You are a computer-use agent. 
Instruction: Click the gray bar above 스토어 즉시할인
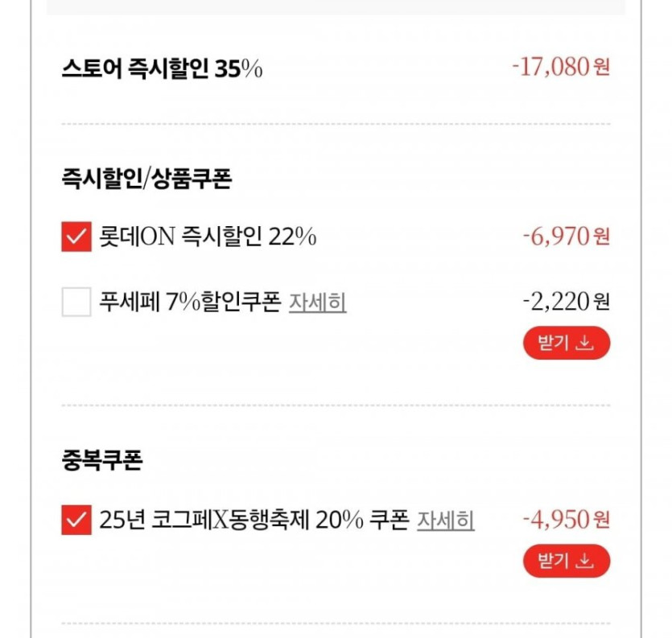click(336, 6)
